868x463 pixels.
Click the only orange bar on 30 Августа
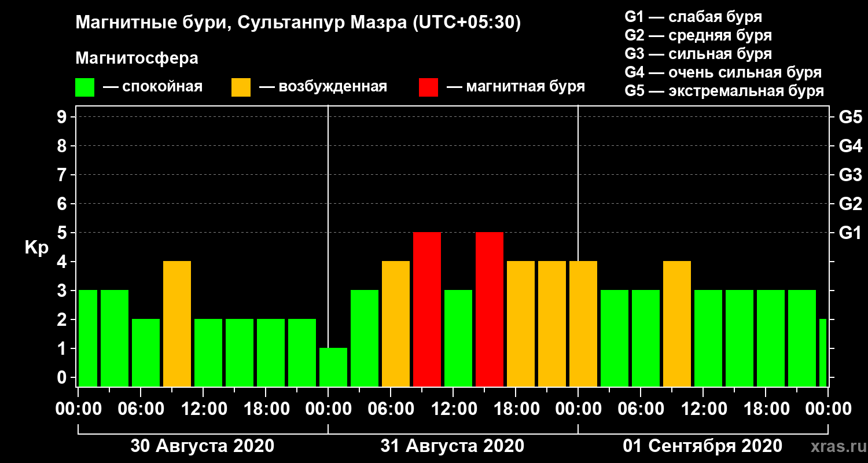[177, 324]
